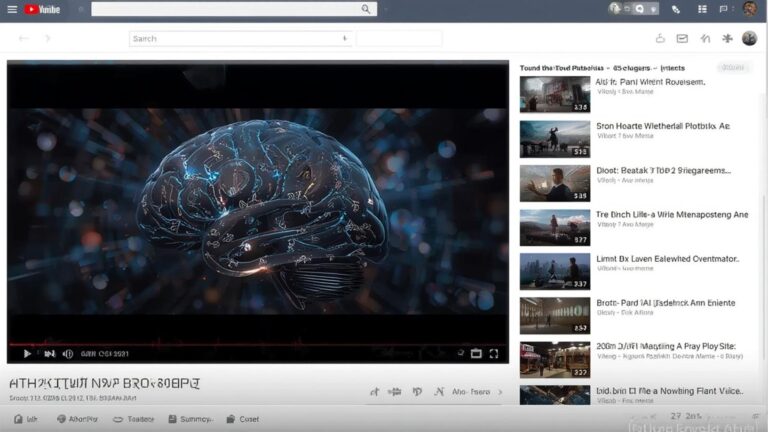Click the like icon below the video
The image size is (768, 432).
[375, 392]
